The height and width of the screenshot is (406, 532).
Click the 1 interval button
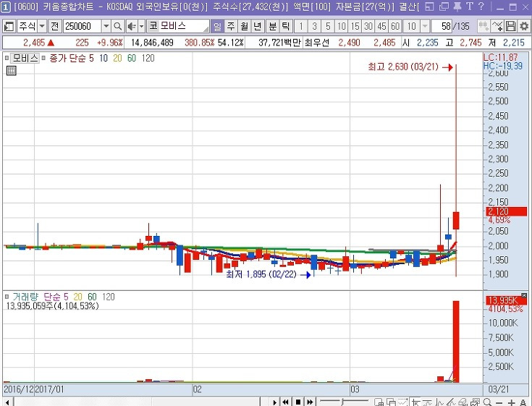(x=301, y=26)
